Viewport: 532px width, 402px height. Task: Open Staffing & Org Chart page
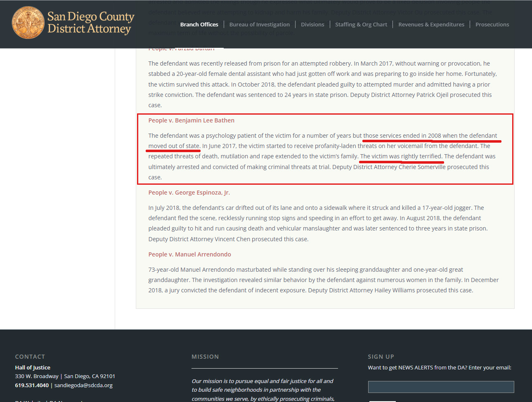point(361,24)
